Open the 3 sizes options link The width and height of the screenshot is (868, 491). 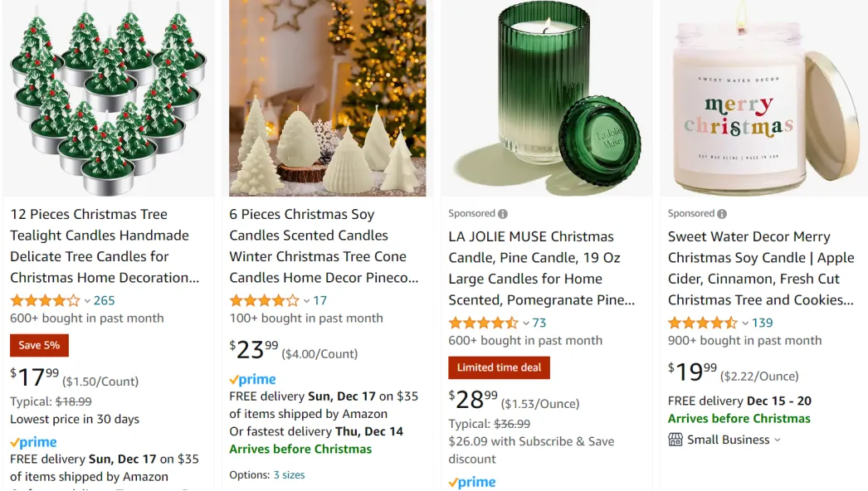pos(289,475)
